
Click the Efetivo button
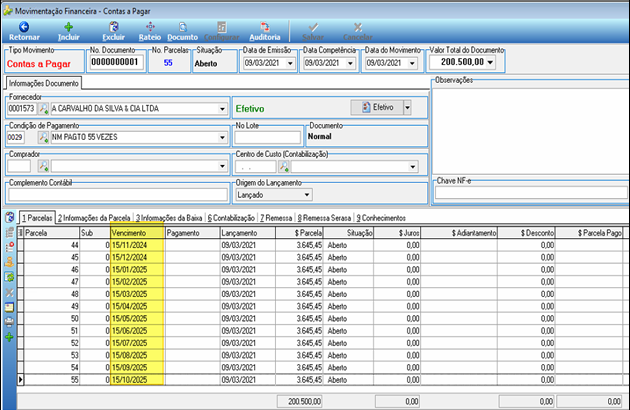(x=377, y=107)
